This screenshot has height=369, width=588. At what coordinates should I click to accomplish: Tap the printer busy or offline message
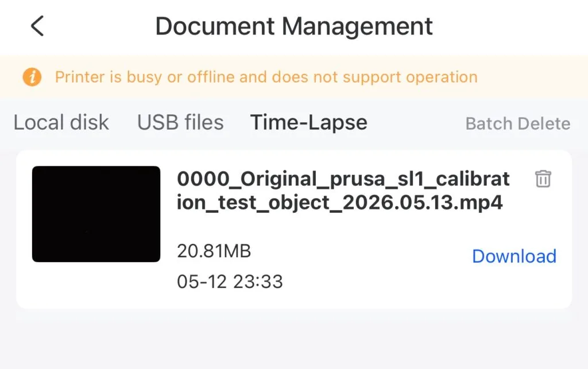tap(266, 77)
